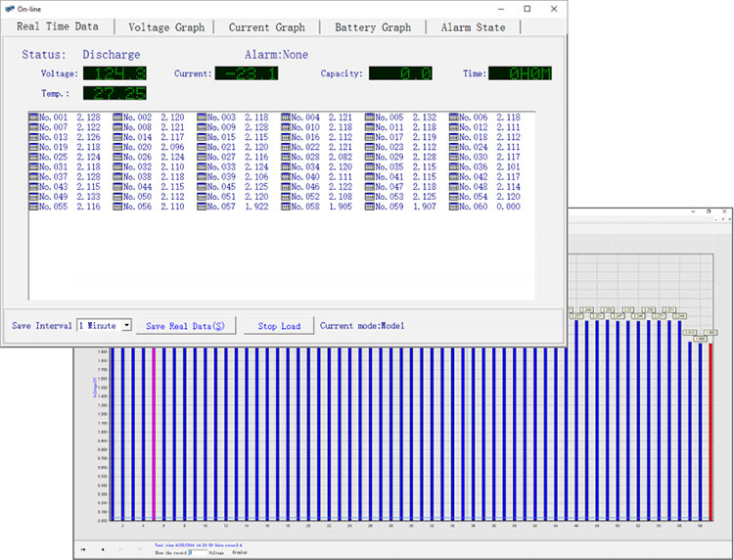This screenshot has width=734, height=560.
Task: Select the battery icon for cell No.057
Action: (202, 207)
